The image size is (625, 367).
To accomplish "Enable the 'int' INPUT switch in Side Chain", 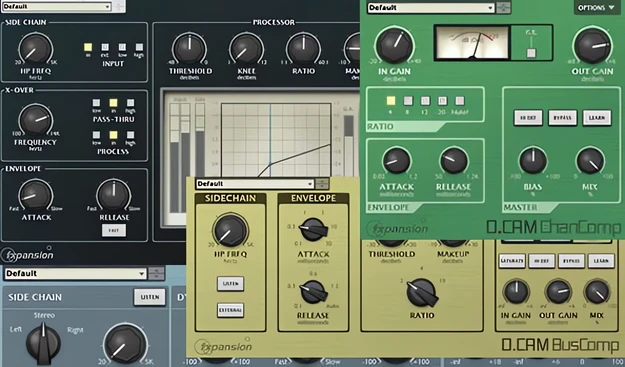I will 88,47.
